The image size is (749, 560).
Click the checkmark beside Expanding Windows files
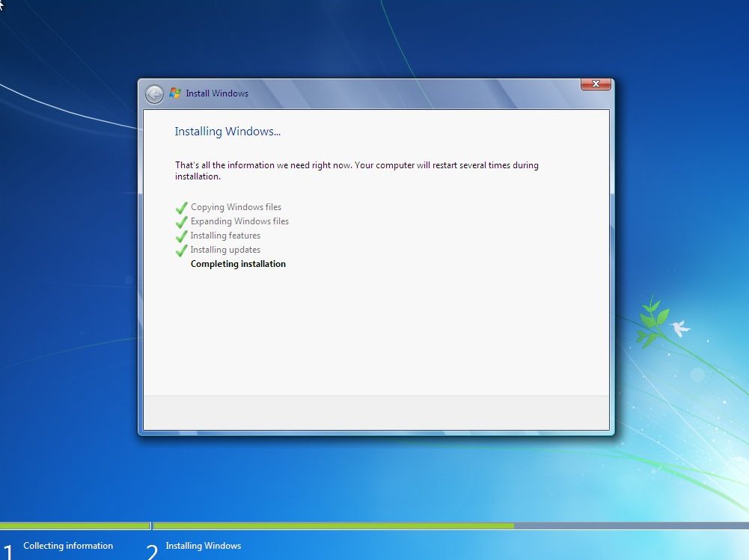click(x=181, y=222)
